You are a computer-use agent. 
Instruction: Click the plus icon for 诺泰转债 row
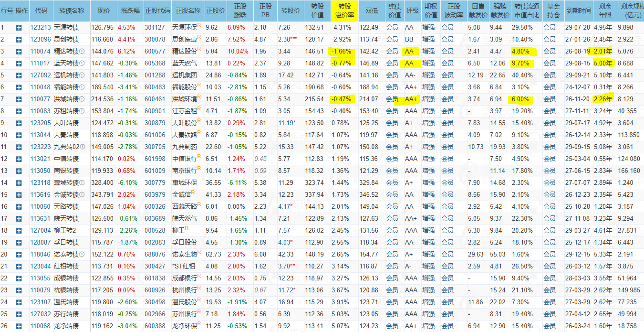[19, 255]
